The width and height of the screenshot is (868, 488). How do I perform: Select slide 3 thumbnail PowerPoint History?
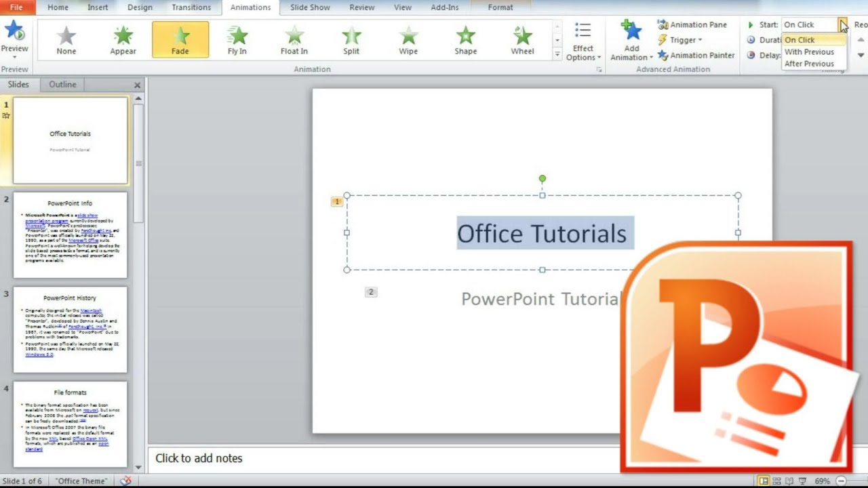point(71,329)
